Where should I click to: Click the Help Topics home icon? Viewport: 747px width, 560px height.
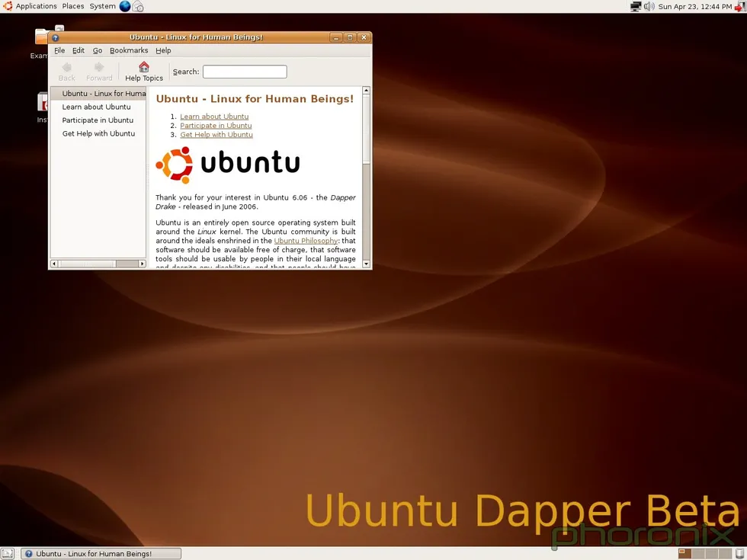[144, 67]
